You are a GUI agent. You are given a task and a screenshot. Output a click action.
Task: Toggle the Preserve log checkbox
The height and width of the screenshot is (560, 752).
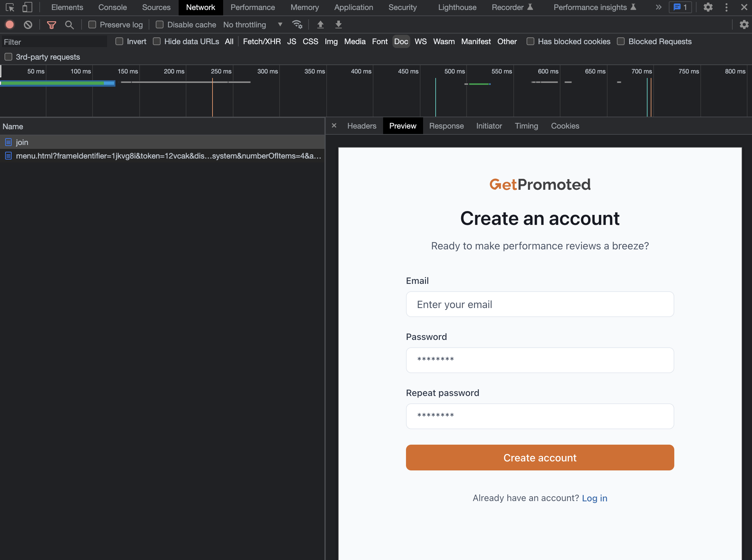(92, 24)
